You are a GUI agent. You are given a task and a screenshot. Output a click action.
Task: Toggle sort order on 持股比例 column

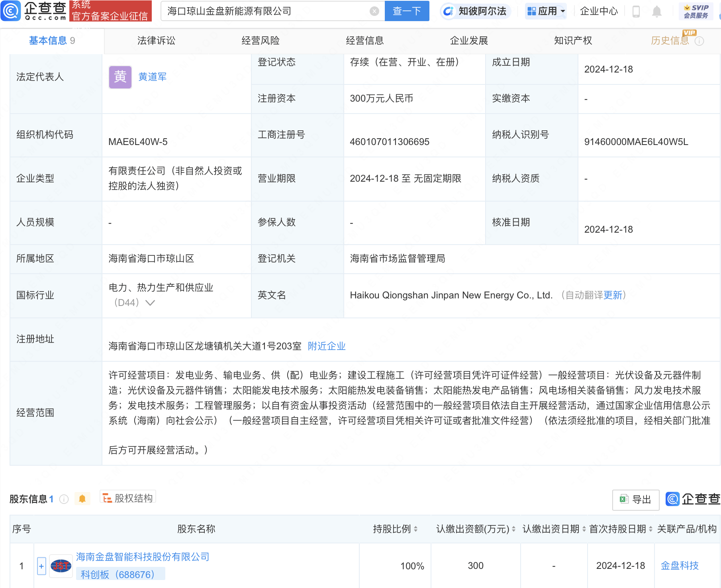(415, 529)
